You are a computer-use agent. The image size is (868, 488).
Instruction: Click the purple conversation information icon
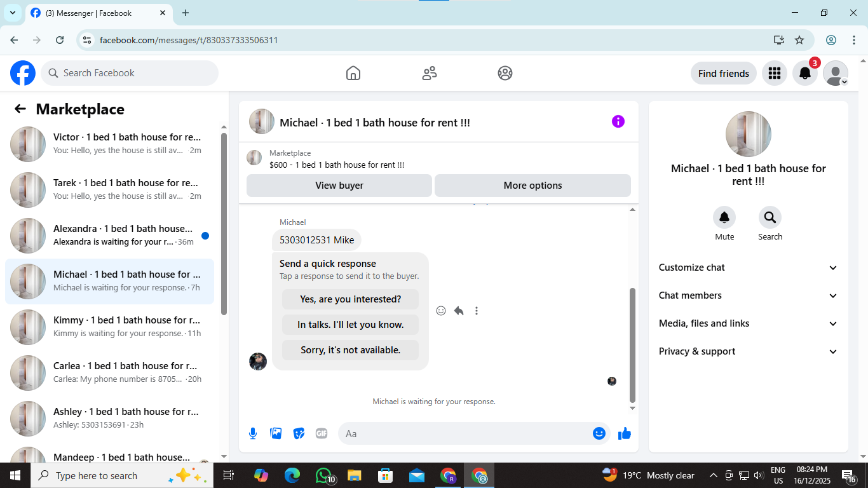[618, 121]
